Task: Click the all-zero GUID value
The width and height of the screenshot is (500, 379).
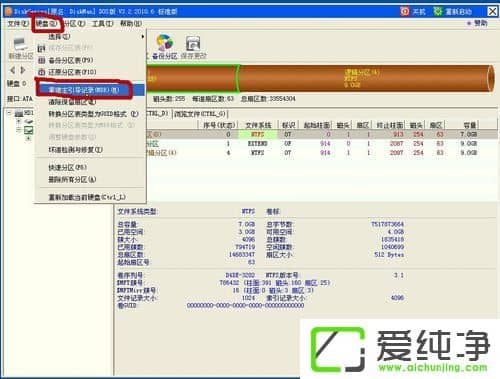Action: [x=245, y=306]
